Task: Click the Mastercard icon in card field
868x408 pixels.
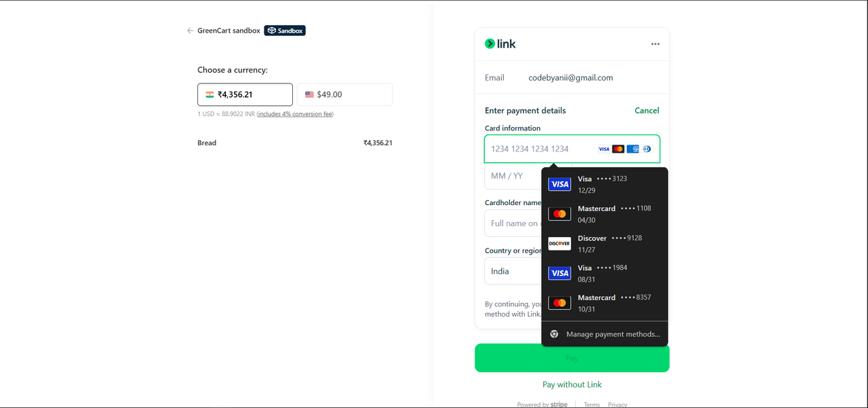Action: tap(618, 149)
